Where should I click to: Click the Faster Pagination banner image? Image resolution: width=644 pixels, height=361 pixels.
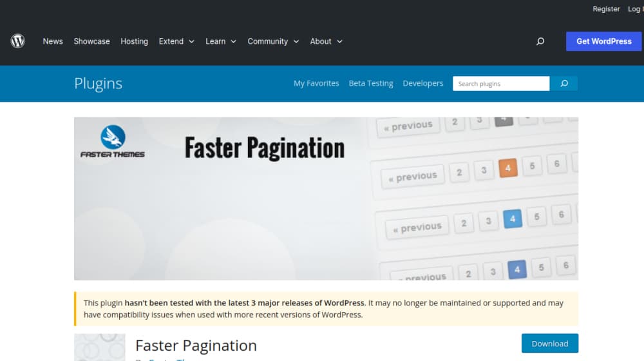pos(326,199)
